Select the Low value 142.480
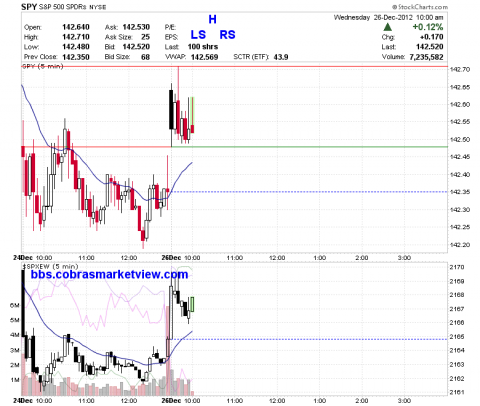This screenshot has height=406, width=480. pyautogui.click(x=76, y=47)
